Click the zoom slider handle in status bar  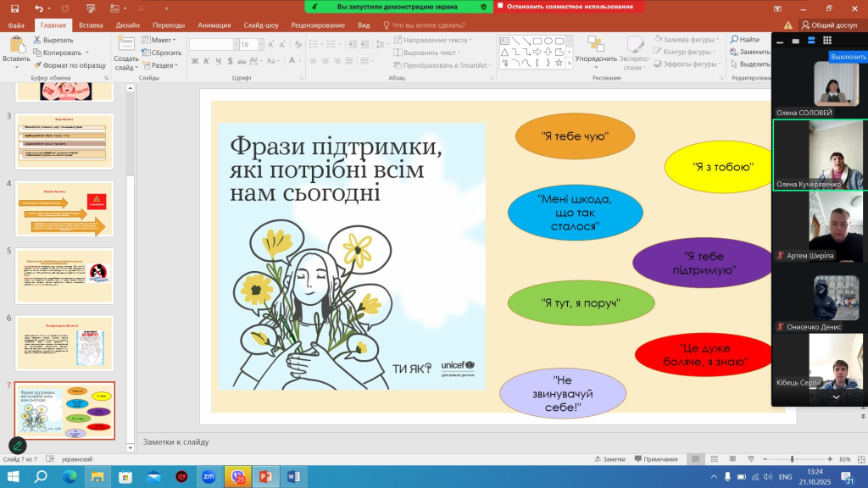(x=793, y=459)
